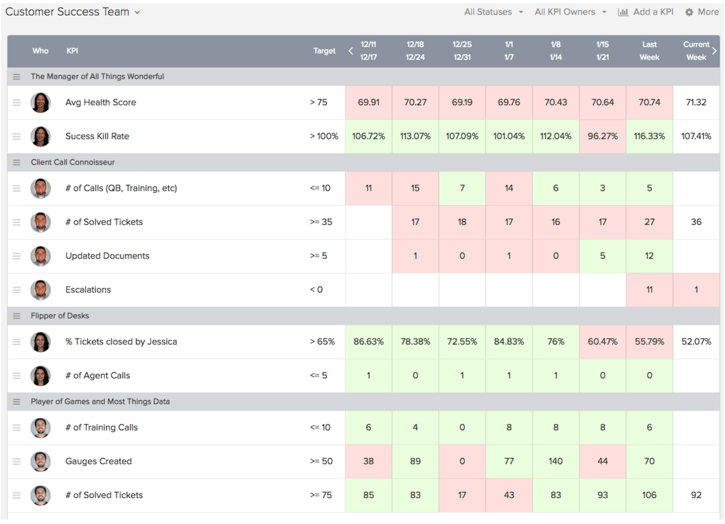Open the Avg Health Score KPI
This screenshot has height=524, width=725.
point(101,103)
